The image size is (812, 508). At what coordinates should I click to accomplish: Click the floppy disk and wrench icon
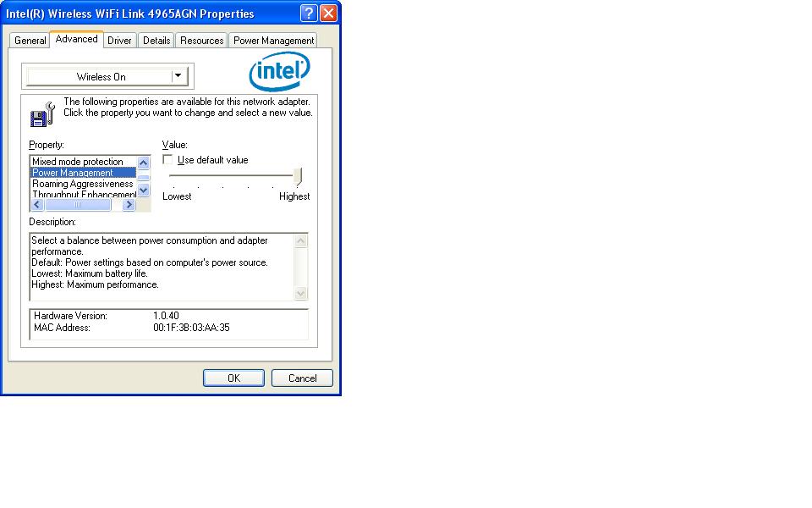(42, 114)
